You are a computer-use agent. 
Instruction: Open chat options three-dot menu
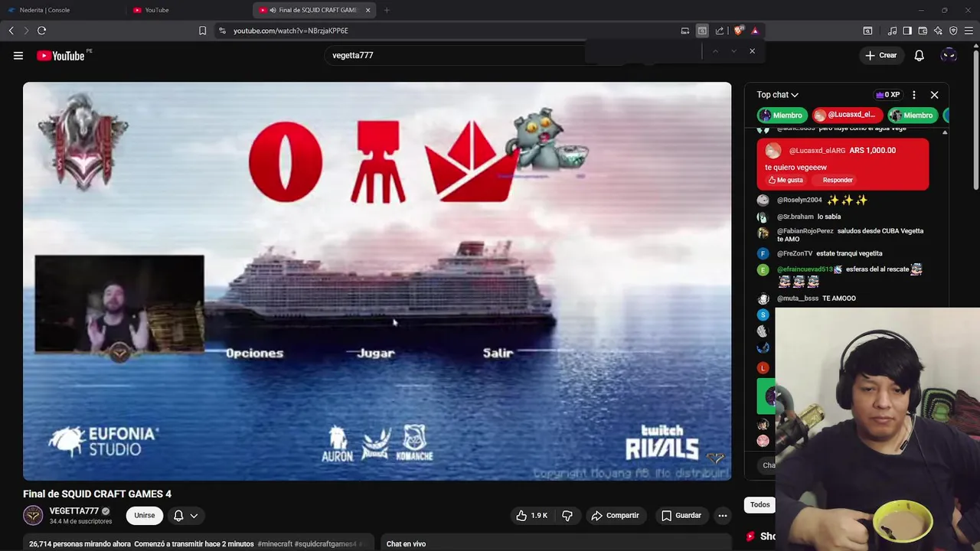(x=914, y=95)
